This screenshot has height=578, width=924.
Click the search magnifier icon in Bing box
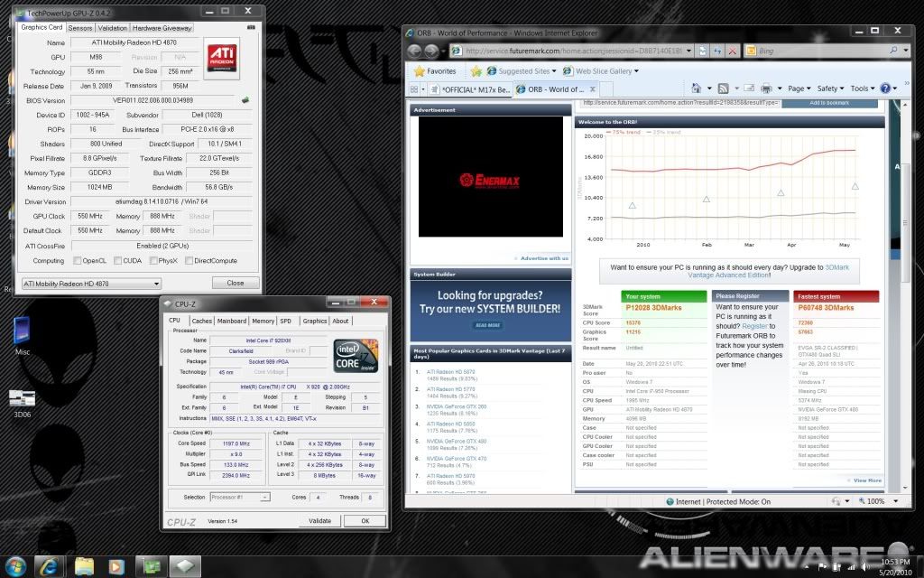click(894, 51)
